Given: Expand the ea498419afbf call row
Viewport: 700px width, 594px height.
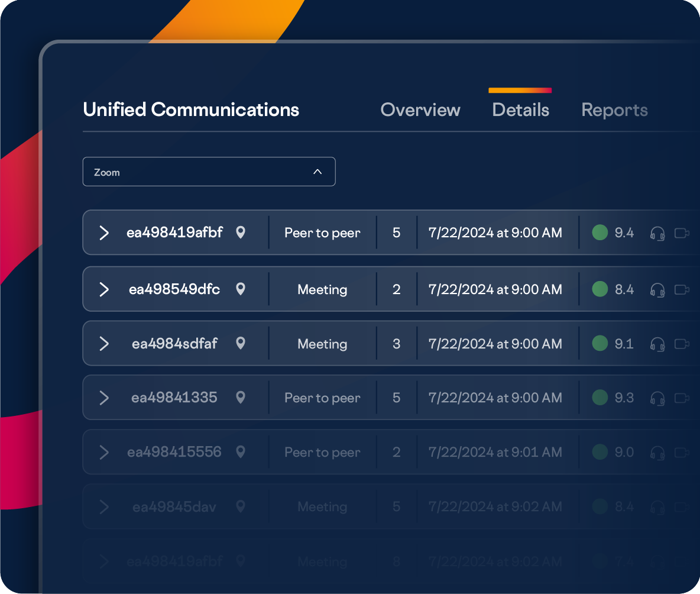Looking at the screenshot, I should 104,233.
